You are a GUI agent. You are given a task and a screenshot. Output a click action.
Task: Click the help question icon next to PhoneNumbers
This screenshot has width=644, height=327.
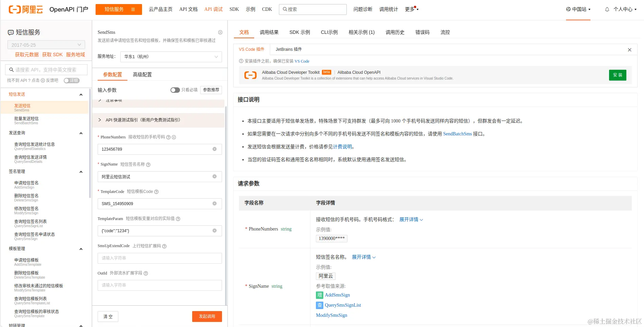[168, 137]
